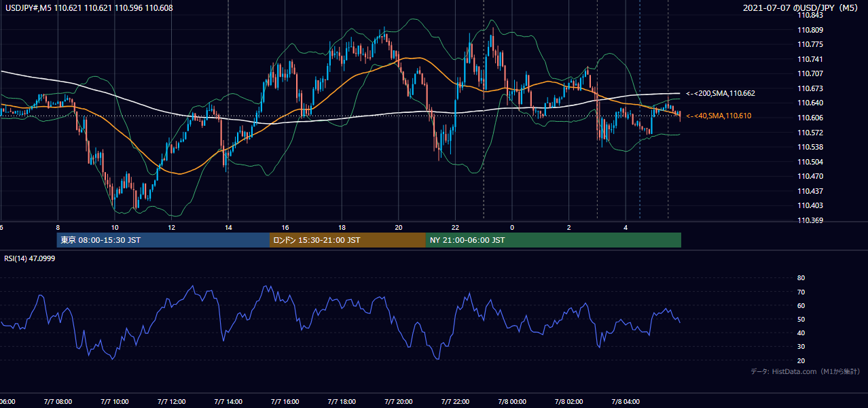Click the 110.741 price axis label
Viewport: 868px width, 408px height.
click(x=810, y=59)
